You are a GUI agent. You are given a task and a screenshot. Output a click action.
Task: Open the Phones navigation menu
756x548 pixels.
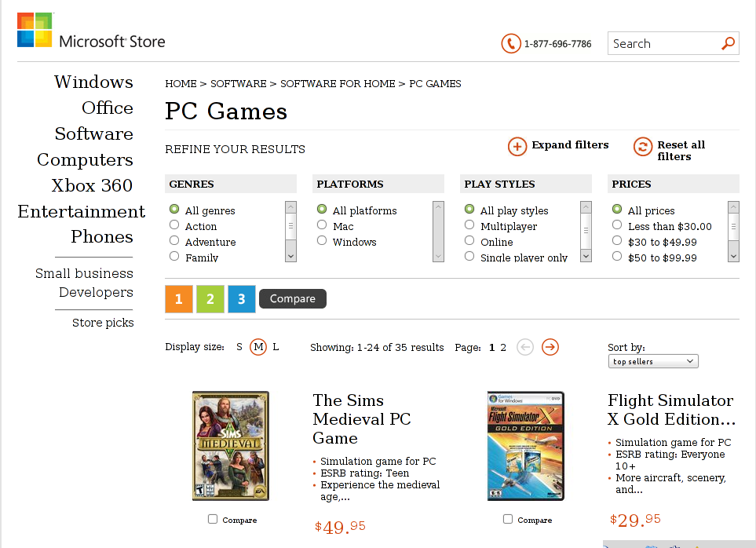(102, 236)
